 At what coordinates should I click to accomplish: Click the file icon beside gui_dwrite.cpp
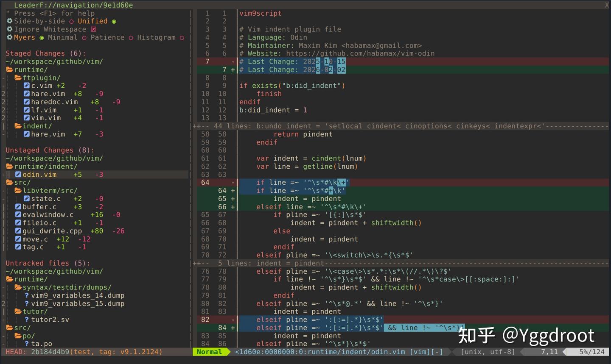click(x=18, y=231)
